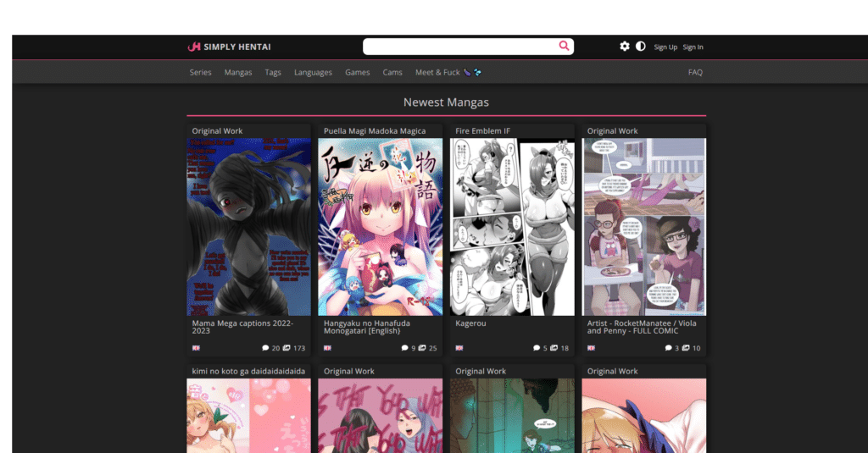
Task: Open the Mama Mega captions 2022-2023 title
Action: click(x=242, y=327)
